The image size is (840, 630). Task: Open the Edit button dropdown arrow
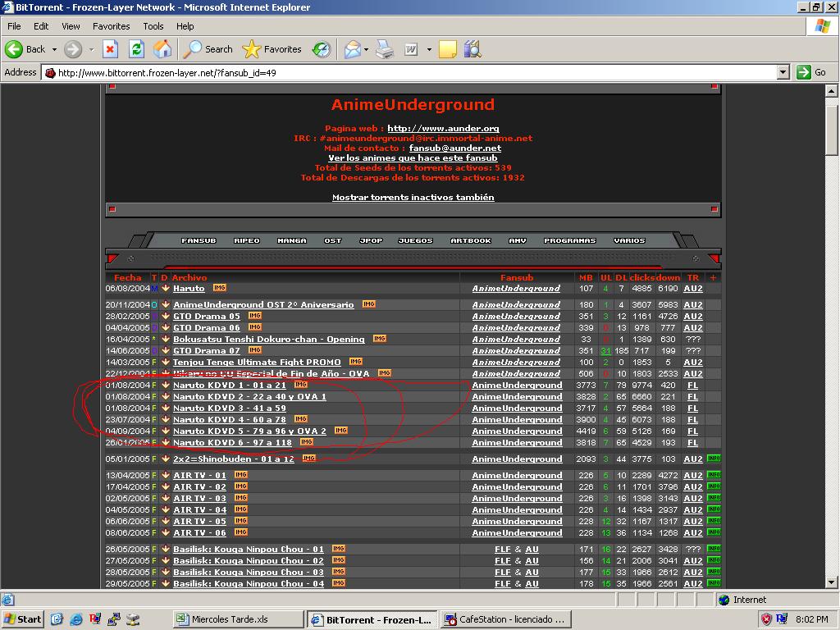click(429, 49)
